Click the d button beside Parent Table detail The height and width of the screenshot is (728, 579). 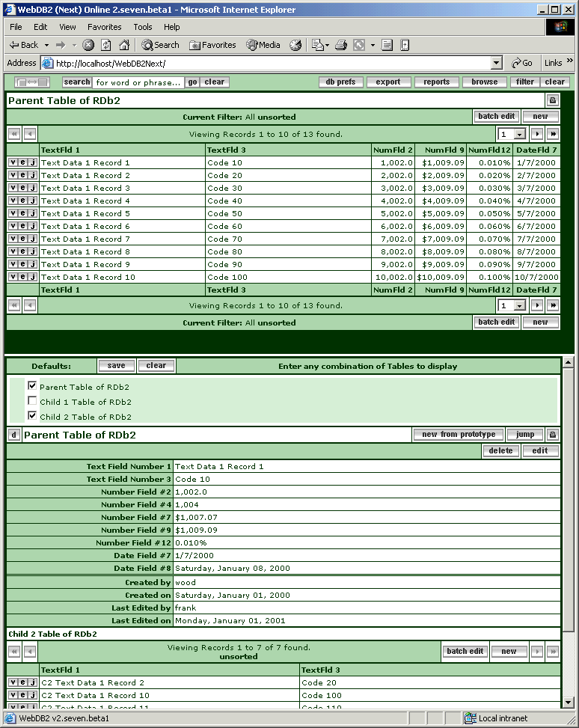[14, 435]
